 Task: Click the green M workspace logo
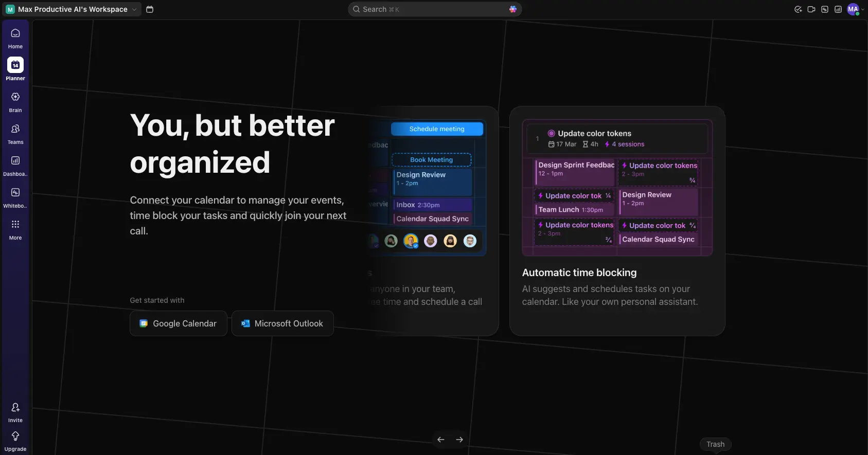10,9
